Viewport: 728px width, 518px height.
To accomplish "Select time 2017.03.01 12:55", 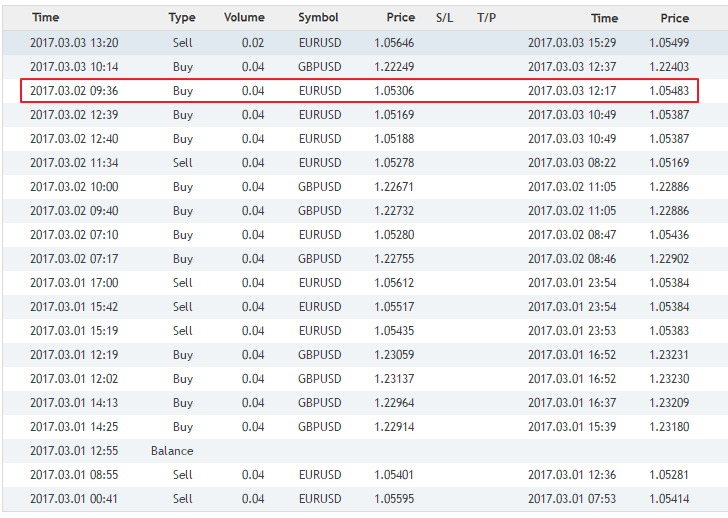I will pyautogui.click(x=74, y=451).
